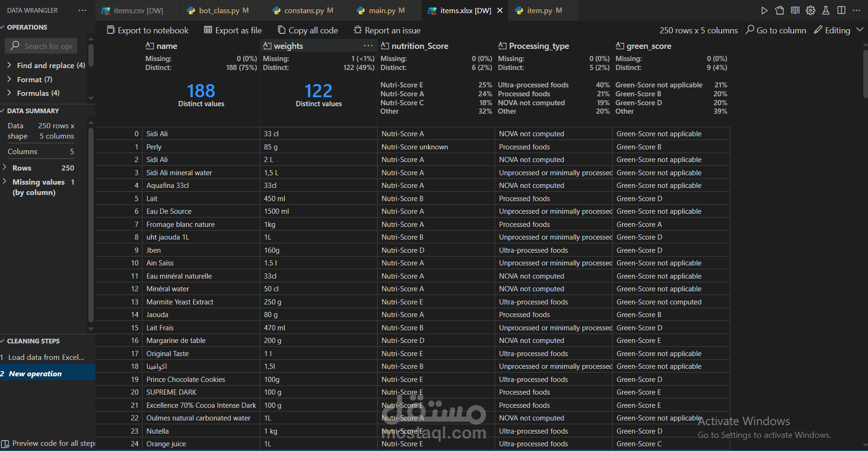This screenshot has width=868, height=451.
Task: Click '250 rows x 5 columns' label
Action: click(698, 30)
